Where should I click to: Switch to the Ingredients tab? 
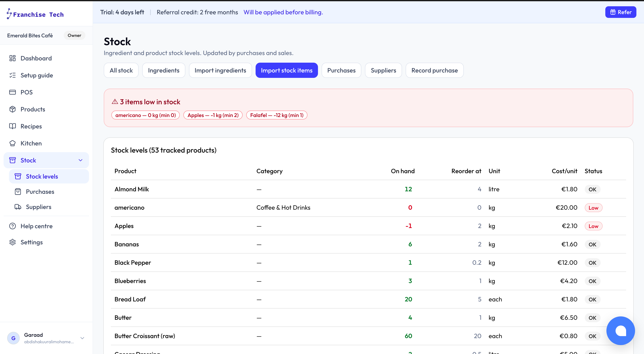click(163, 70)
